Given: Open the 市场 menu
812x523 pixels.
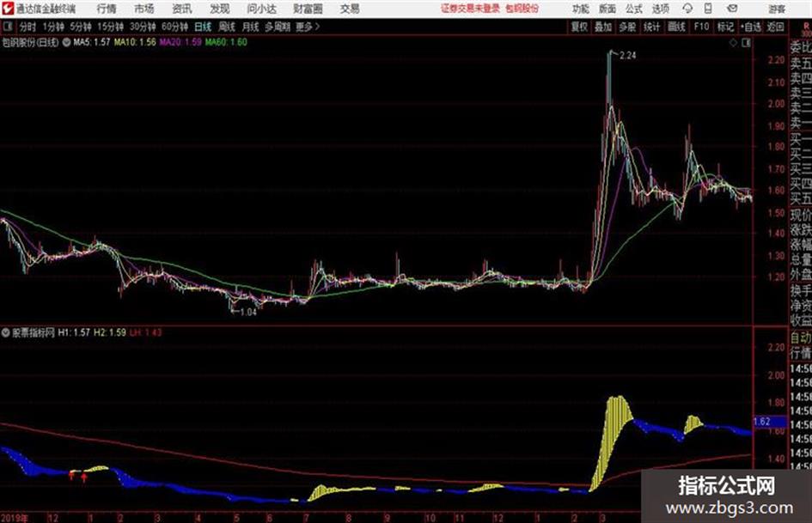Looking at the screenshot, I should pos(144,9).
